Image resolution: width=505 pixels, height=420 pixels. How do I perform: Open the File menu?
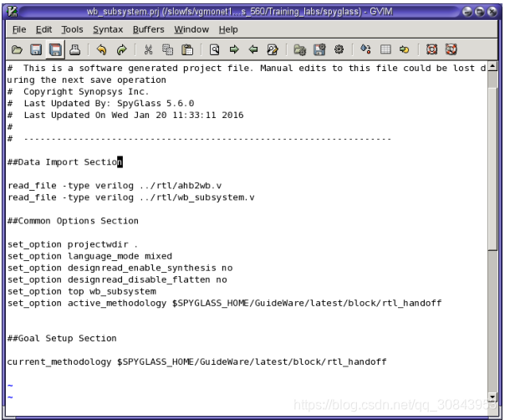(x=19, y=29)
